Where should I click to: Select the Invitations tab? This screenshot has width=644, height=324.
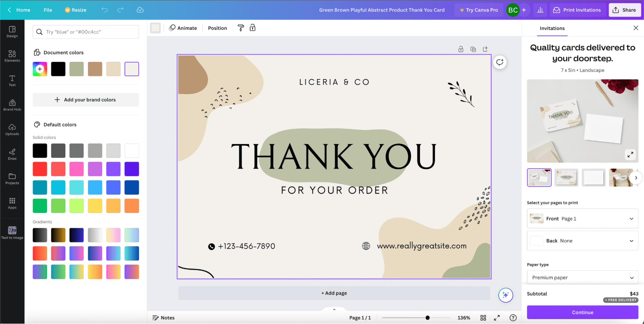(552, 28)
